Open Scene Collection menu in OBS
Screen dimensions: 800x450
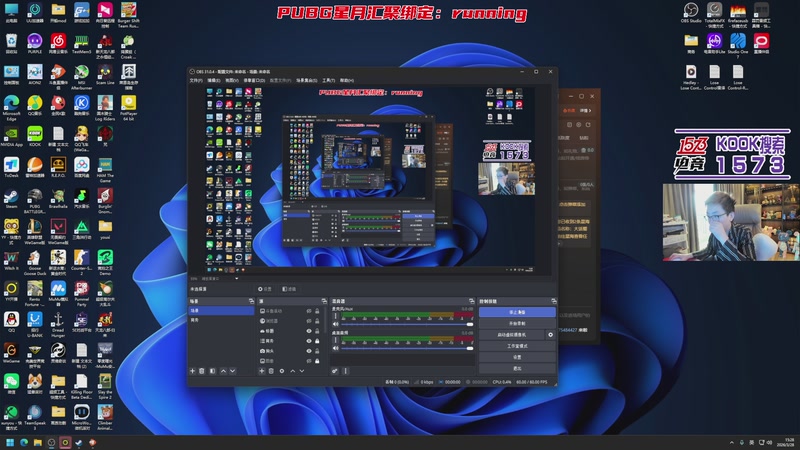coord(307,80)
